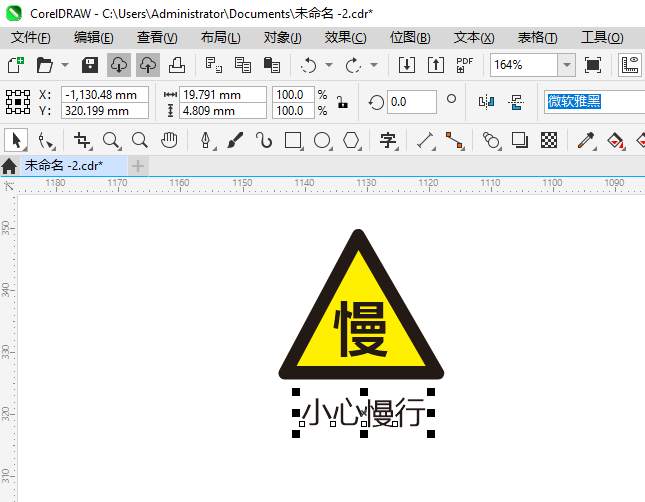Click the object width field 19.791 mm
The image size is (645, 502).
pyautogui.click(x=223, y=95)
